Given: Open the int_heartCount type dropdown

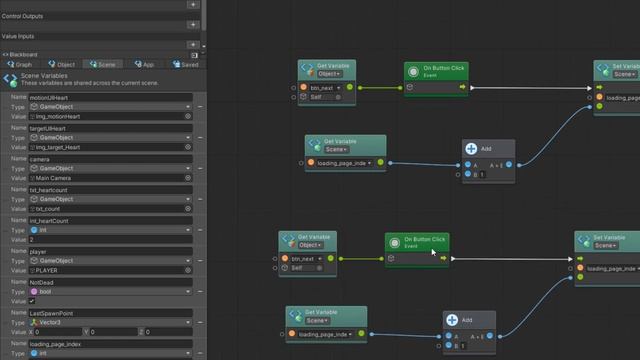Looking at the screenshot, I should tap(110, 230).
